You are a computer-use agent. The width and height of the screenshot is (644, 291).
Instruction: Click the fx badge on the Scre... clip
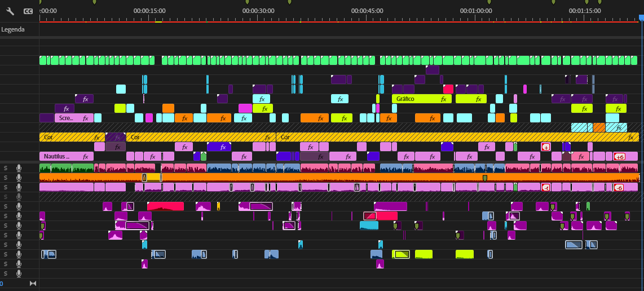tap(85, 118)
